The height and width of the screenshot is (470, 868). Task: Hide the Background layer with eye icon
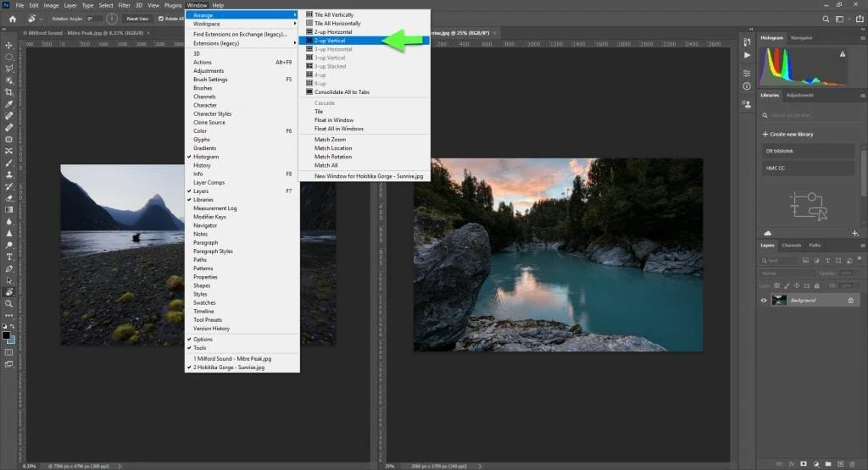point(764,301)
